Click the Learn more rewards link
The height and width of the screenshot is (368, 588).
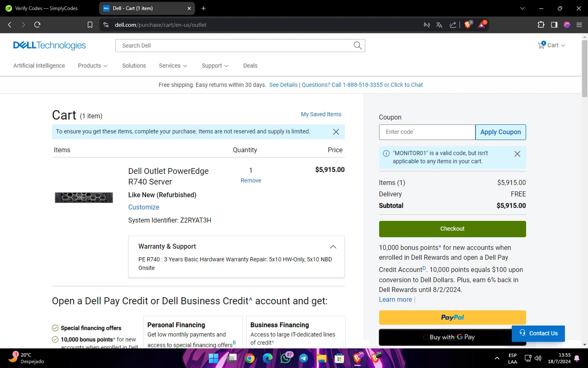[x=396, y=300]
